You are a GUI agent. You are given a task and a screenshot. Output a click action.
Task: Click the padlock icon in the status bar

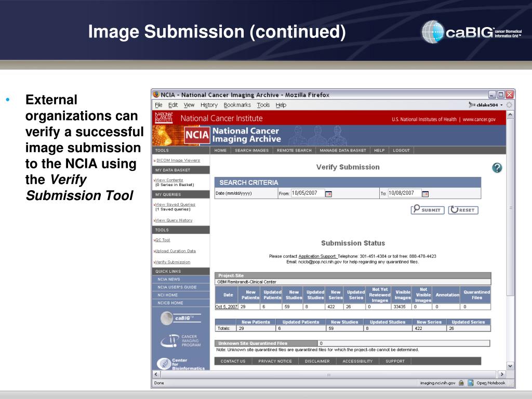(x=461, y=383)
